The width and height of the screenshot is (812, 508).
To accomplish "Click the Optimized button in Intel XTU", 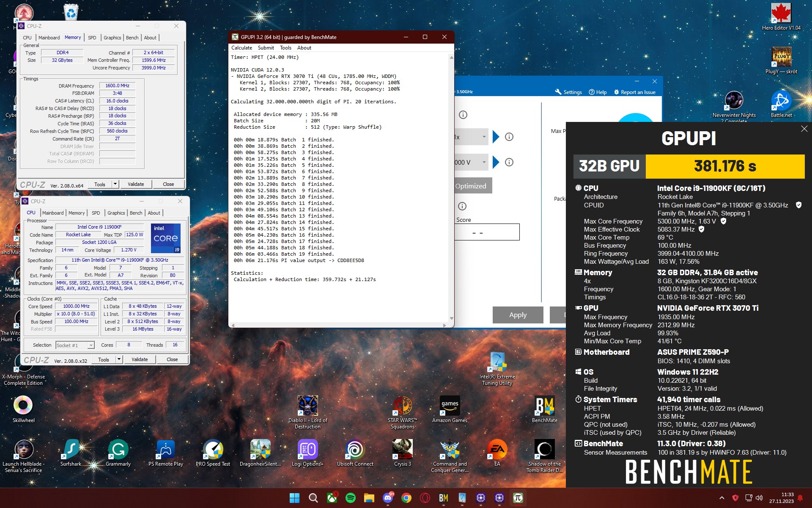I will pyautogui.click(x=473, y=186).
